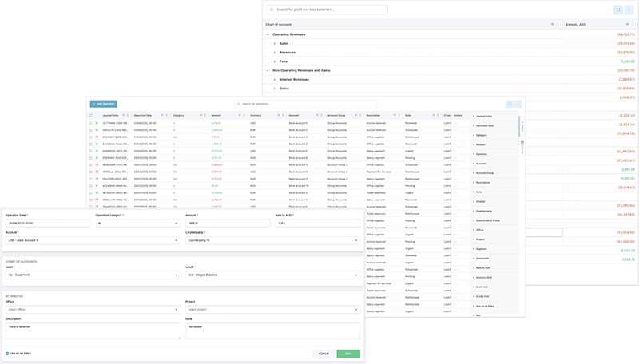Open the Operation Category dropdown
The width and height of the screenshot is (639, 364).
tap(137, 224)
